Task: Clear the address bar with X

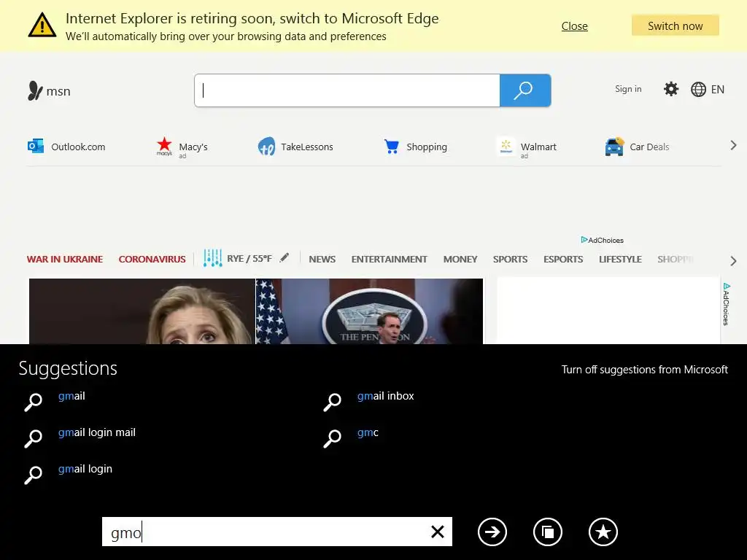Action: click(438, 532)
